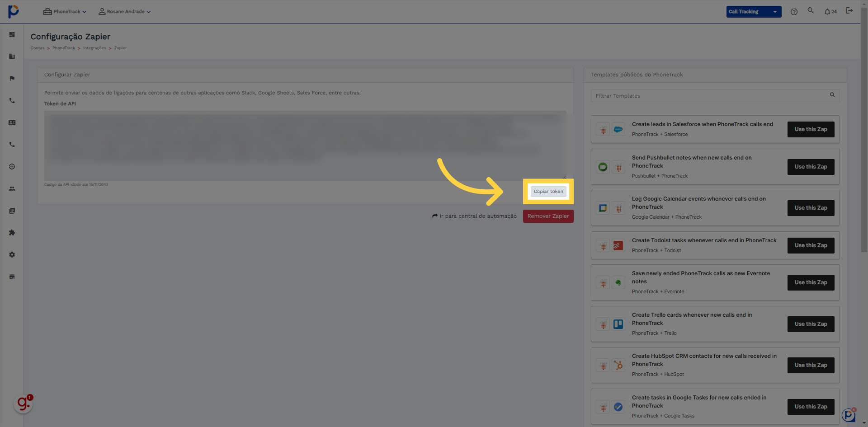Expand the Rosane Andrade user dropdown
Image resolution: width=868 pixels, height=427 pixels.
[x=125, y=12]
